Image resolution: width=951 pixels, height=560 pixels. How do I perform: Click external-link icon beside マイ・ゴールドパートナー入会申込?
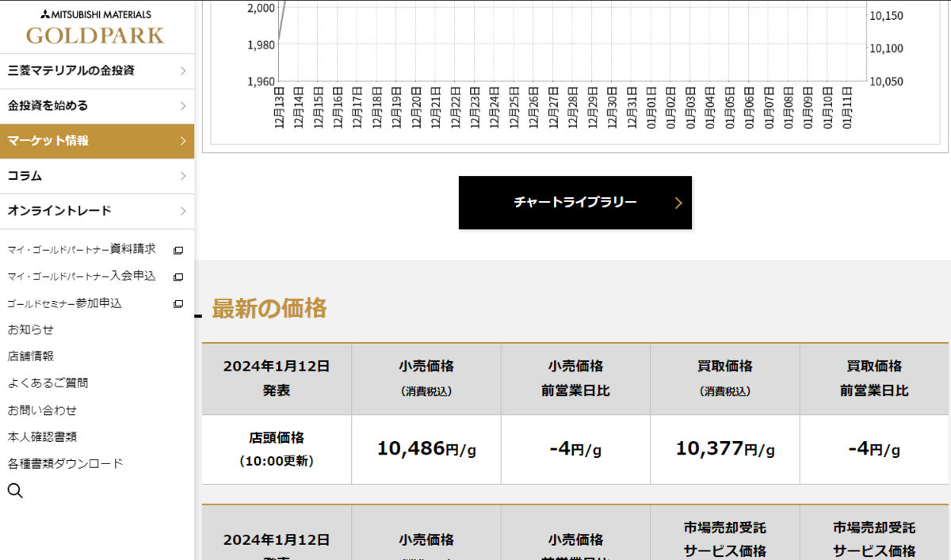178,276
